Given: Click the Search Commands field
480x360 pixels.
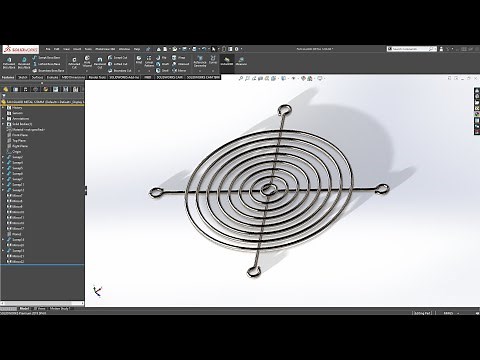Looking at the screenshot, I should coord(412,49).
